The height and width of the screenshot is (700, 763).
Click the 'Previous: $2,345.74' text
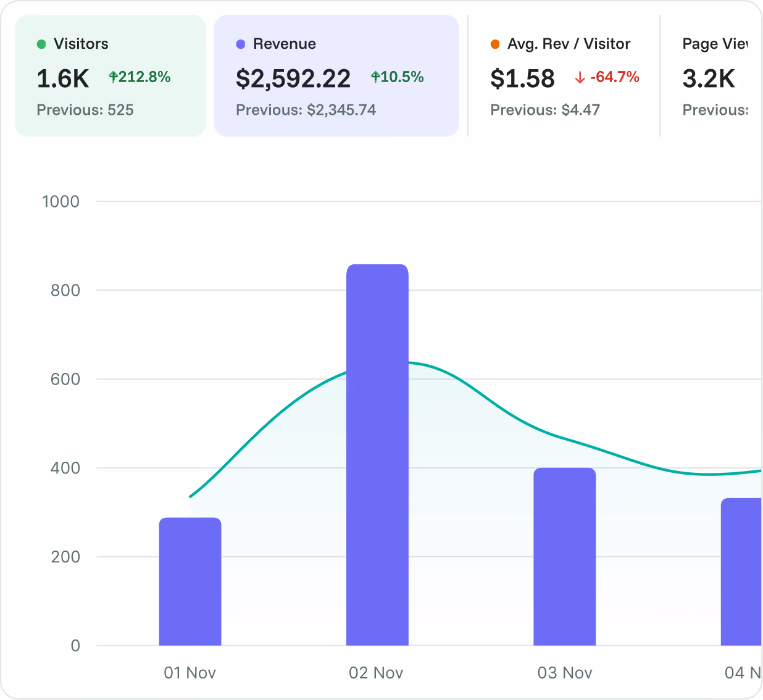[x=306, y=110]
